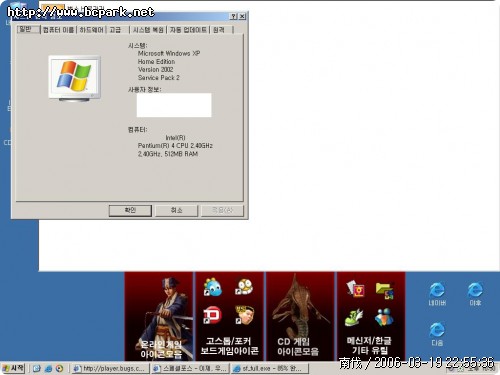This screenshot has width=500, height=375.
Task: Open help with the question mark title button
Action: (234, 16)
